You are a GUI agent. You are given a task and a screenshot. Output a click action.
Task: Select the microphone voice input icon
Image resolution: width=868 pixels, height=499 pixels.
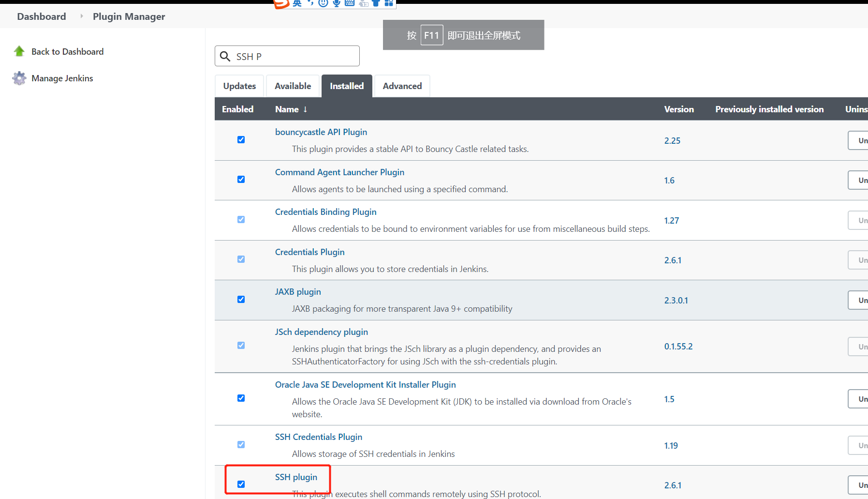(337, 3)
